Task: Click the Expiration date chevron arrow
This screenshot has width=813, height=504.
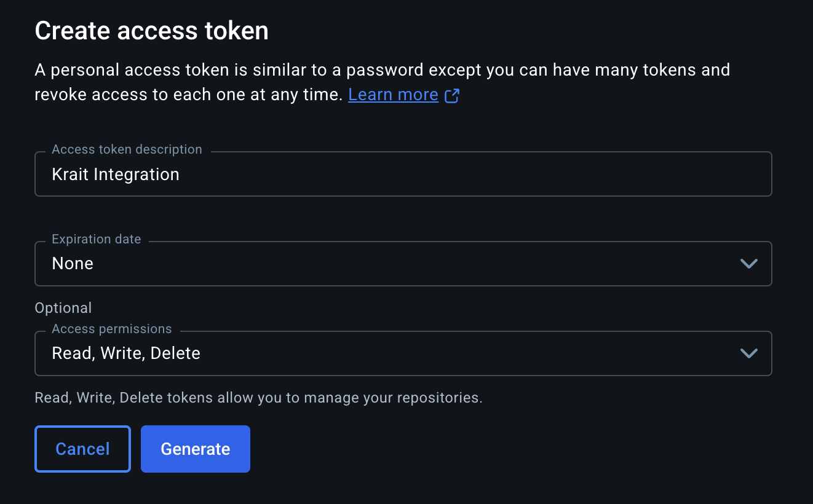Action: (x=748, y=264)
